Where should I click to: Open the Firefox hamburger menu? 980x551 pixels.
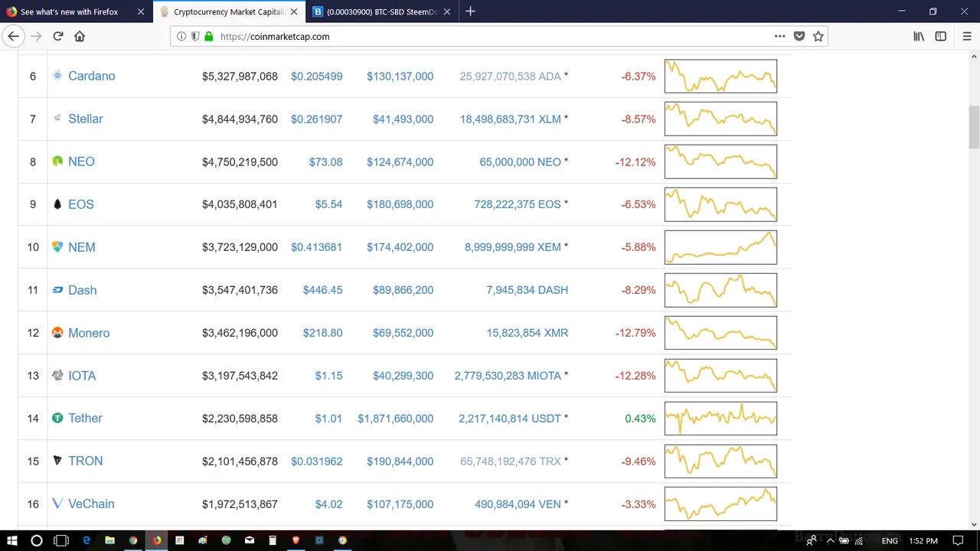[x=966, y=36]
